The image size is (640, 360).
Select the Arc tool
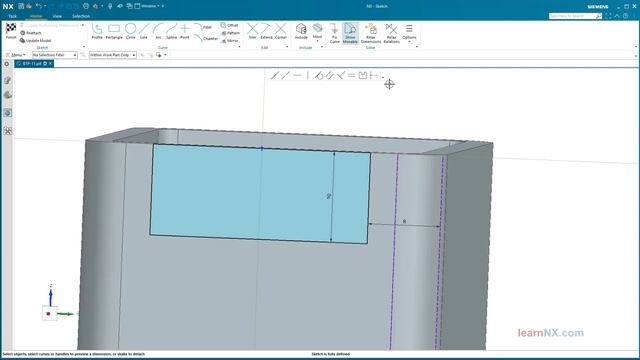(x=158, y=31)
